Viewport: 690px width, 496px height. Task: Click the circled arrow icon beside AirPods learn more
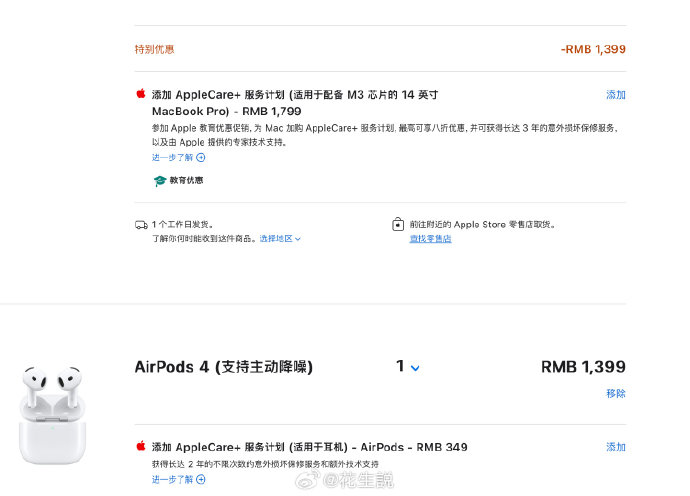click(x=201, y=479)
